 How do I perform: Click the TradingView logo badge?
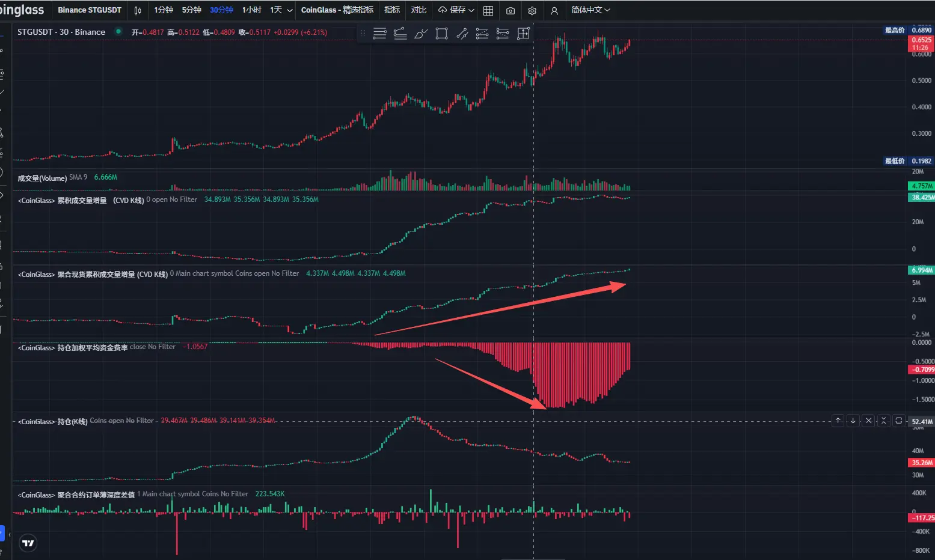[28, 543]
